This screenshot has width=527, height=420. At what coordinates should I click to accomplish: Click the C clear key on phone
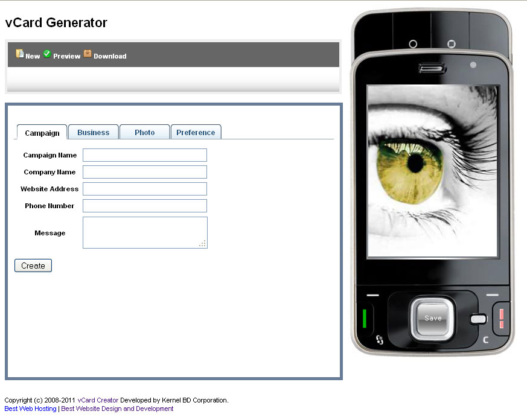pos(486,340)
